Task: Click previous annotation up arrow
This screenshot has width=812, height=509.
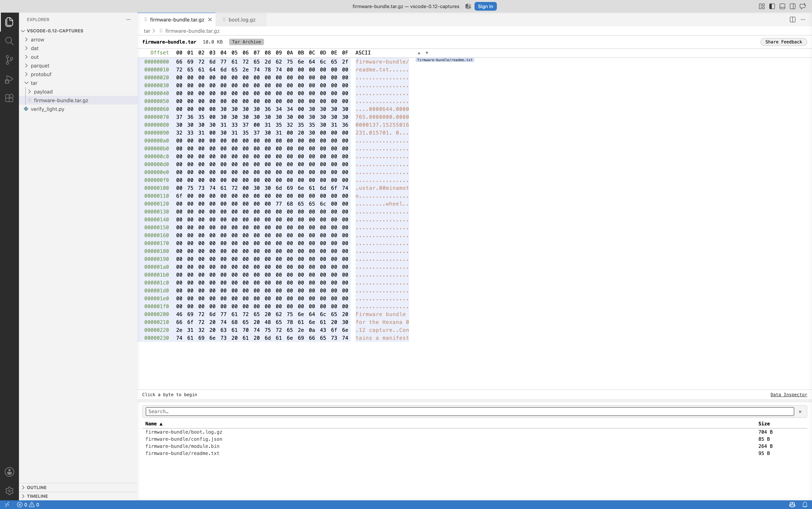Action: 419,53
